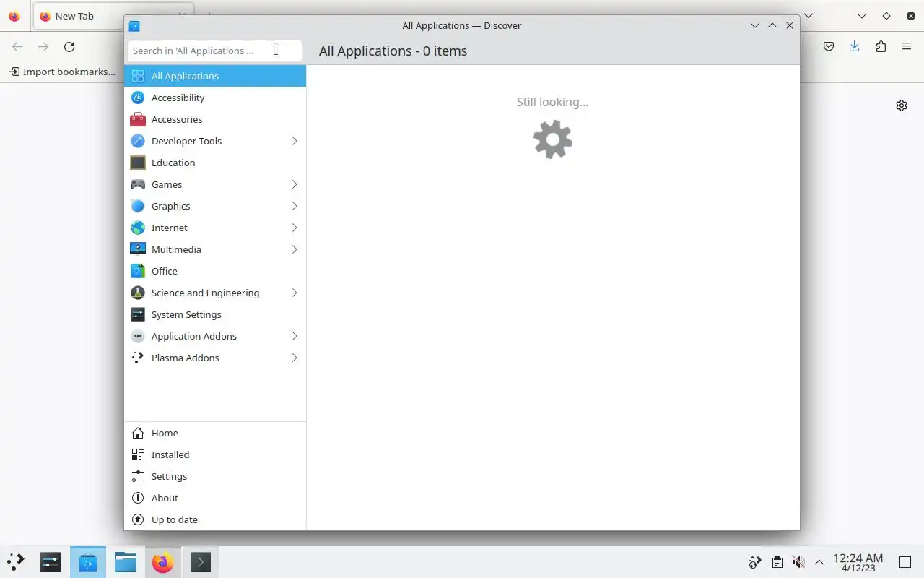The width and height of the screenshot is (924, 578).
Task: Click the Multimedia monitor icon
Action: pyautogui.click(x=138, y=249)
